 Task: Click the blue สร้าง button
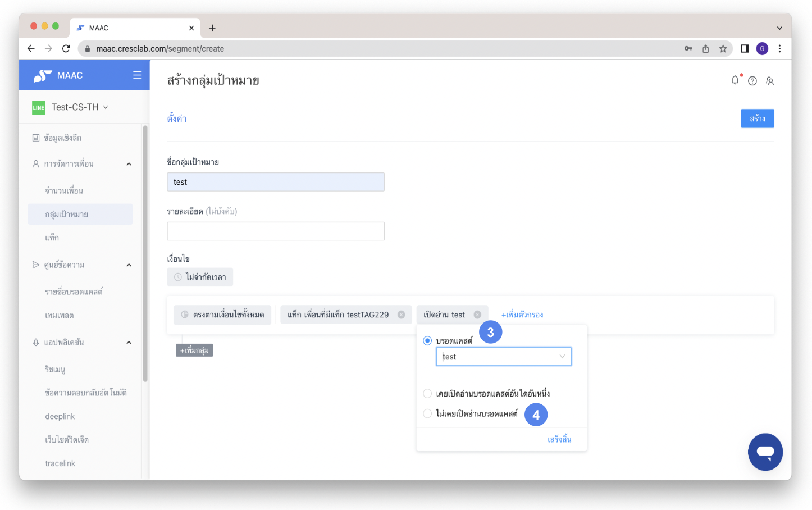click(x=757, y=119)
